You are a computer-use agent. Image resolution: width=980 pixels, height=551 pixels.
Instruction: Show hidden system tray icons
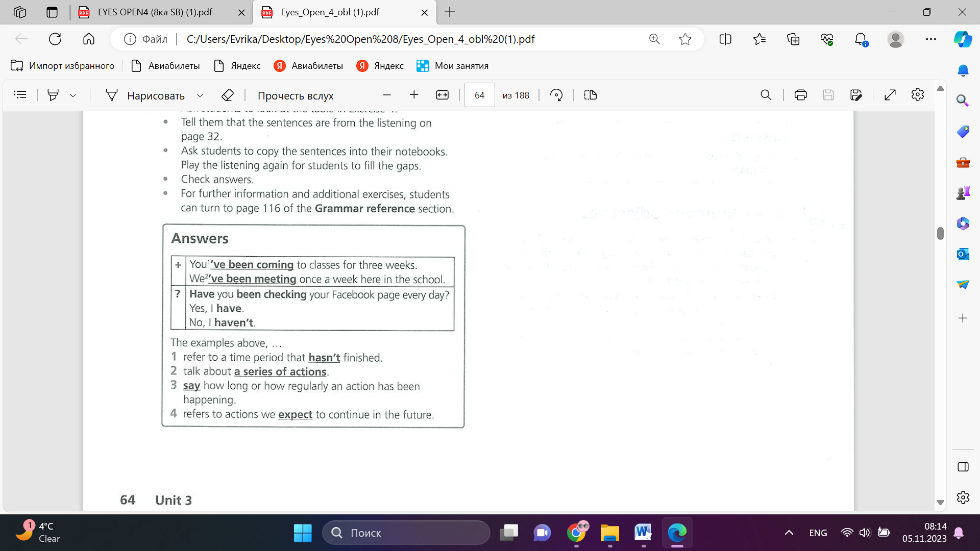(789, 533)
